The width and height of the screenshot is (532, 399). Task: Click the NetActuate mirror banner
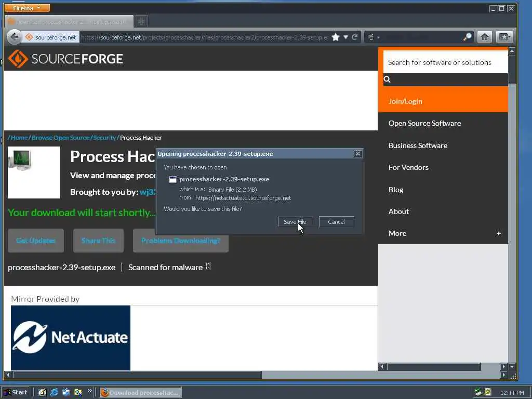click(x=71, y=338)
